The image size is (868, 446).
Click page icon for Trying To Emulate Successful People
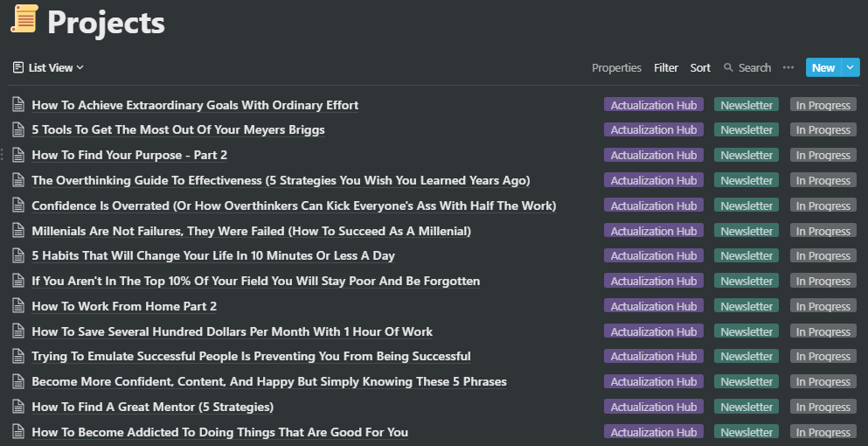(19, 356)
